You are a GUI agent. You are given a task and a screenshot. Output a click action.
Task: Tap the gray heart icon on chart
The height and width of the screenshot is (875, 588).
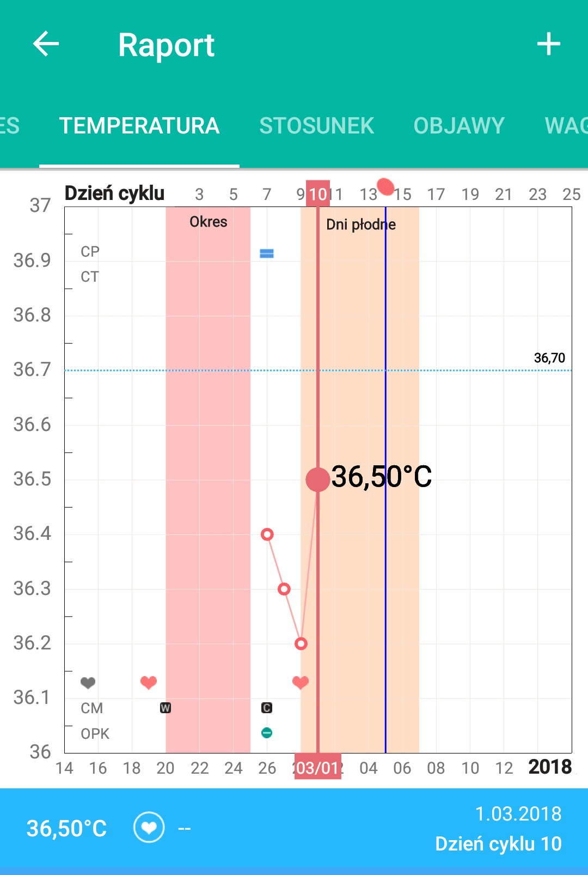88,682
